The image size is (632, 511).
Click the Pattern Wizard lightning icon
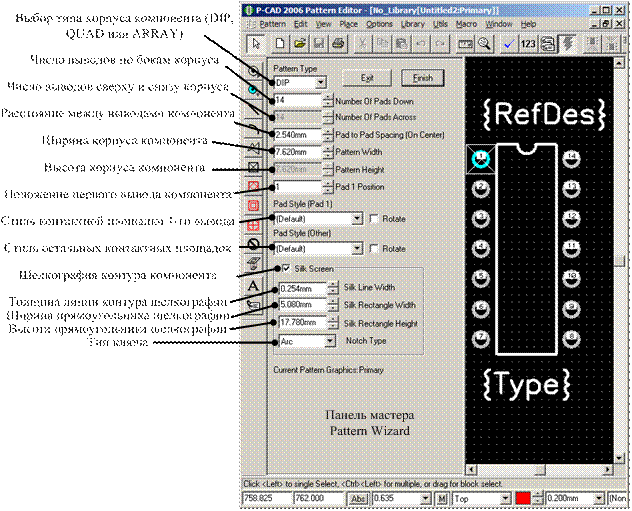point(568,43)
